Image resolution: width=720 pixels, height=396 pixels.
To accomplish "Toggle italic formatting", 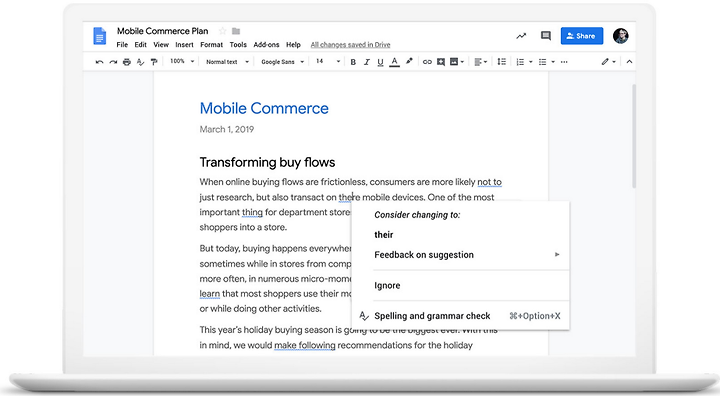I will [366, 62].
